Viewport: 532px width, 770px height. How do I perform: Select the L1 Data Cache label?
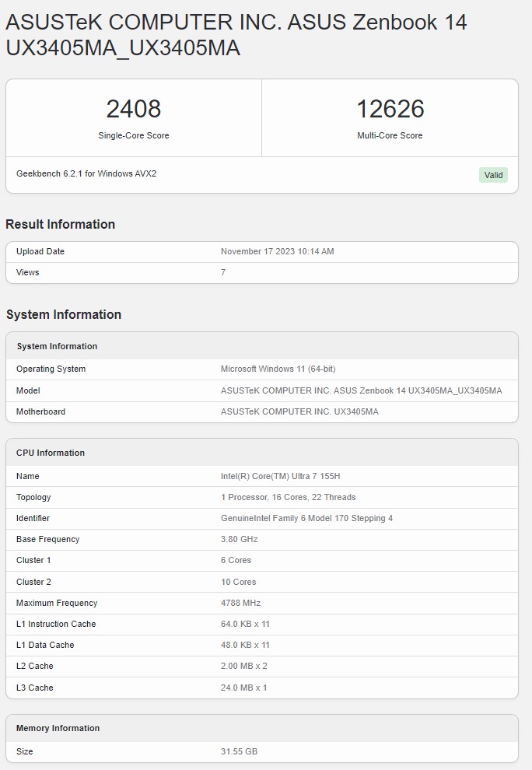click(45, 646)
